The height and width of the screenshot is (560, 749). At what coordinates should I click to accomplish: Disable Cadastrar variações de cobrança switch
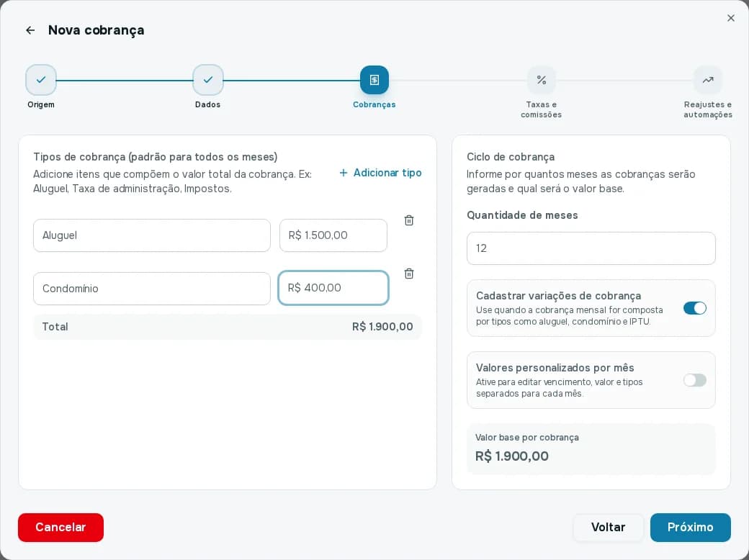pyautogui.click(x=694, y=308)
